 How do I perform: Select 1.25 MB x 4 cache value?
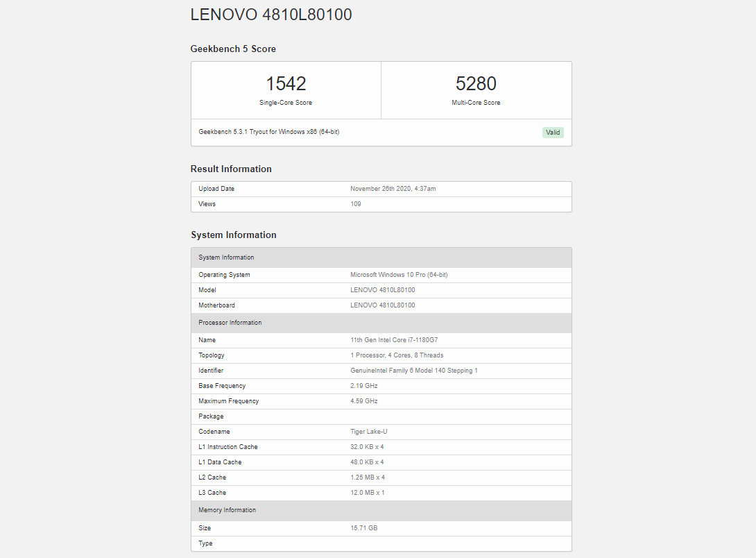[x=368, y=477]
